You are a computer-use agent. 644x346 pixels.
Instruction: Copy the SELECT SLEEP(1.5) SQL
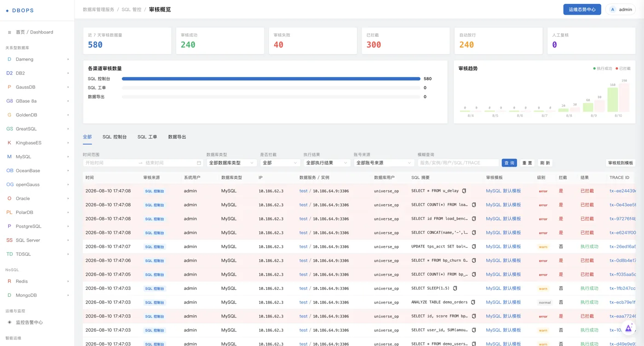pyautogui.click(x=455, y=288)
